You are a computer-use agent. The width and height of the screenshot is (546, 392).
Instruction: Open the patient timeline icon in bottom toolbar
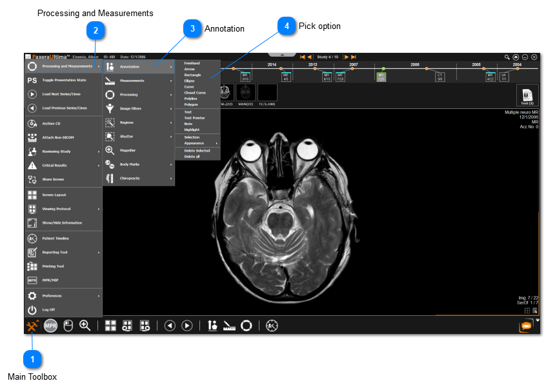point(272,326)
